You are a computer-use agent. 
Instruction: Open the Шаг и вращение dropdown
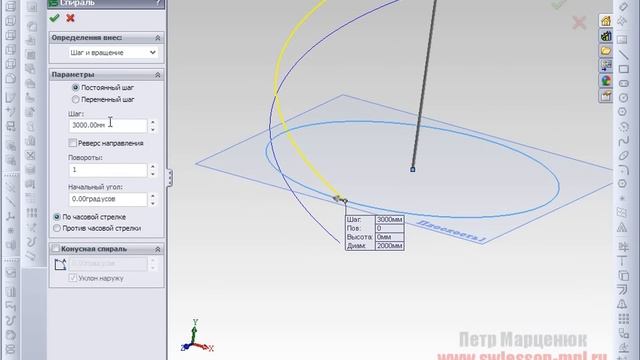(x=113, y=53)
